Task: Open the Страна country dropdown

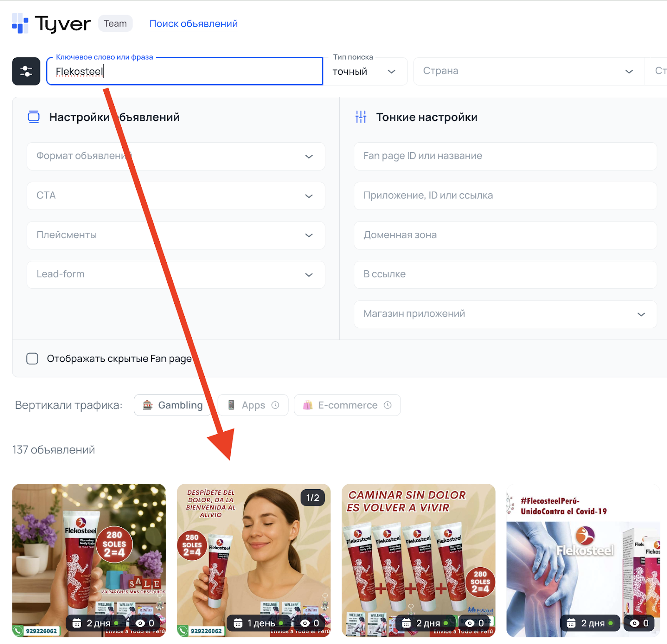Action: tap(529, 71)
